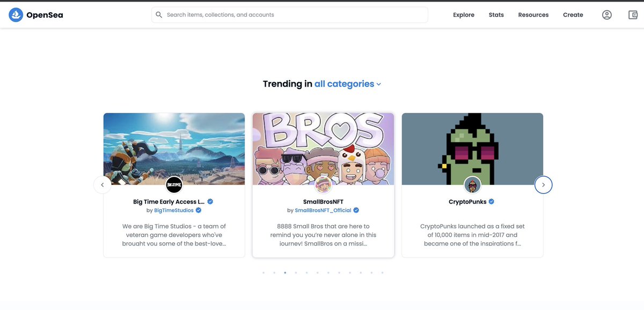Click the OpenSea wordmark text

45,15
